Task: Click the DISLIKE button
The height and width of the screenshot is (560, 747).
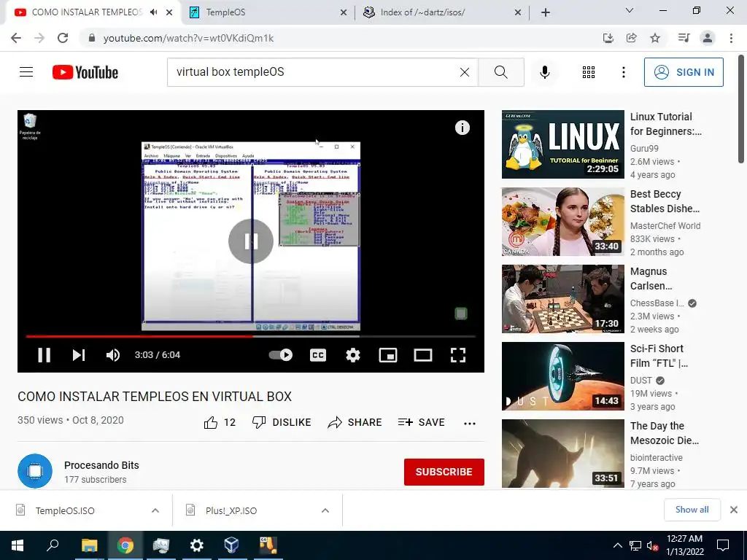Action: coord(282,422)
